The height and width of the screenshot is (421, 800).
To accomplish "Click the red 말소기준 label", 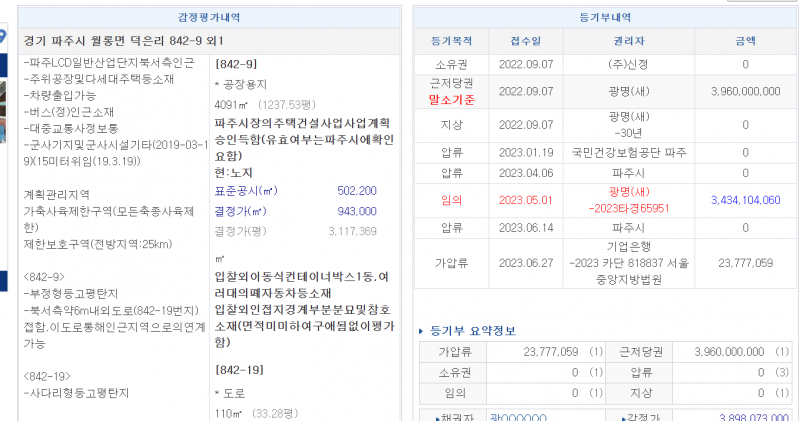I will pyautogui.click(x=449, y=99).
